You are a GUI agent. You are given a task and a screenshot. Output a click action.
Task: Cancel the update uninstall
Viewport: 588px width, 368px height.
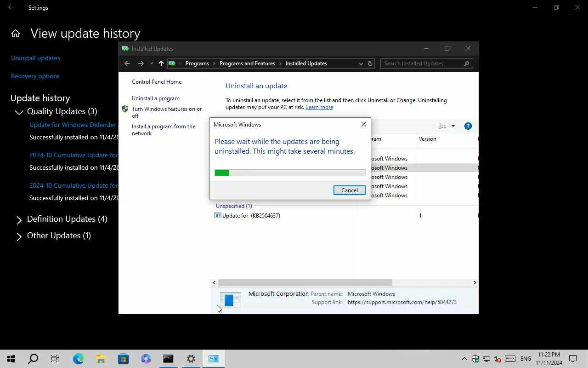tap(349, 190)
